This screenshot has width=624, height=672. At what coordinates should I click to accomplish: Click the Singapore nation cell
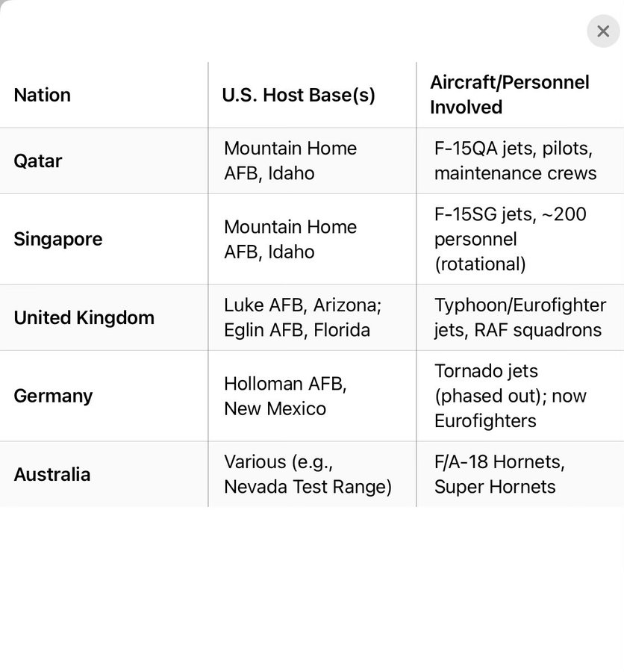(58, 239)
